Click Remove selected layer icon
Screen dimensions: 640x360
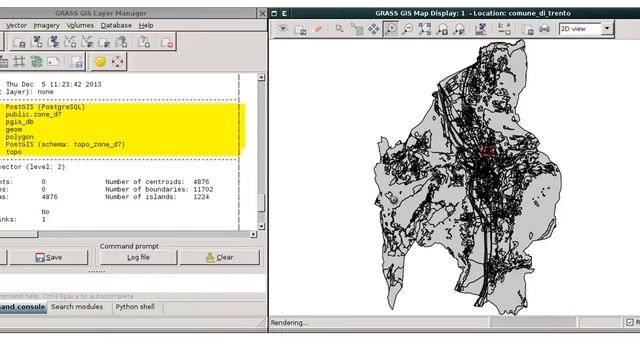coord(167,42)
